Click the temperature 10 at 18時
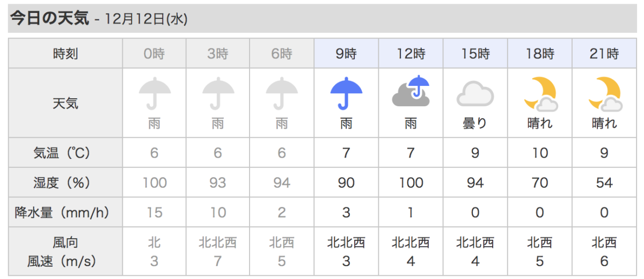This screenshot has width=644, height=279. coord(540,153)
